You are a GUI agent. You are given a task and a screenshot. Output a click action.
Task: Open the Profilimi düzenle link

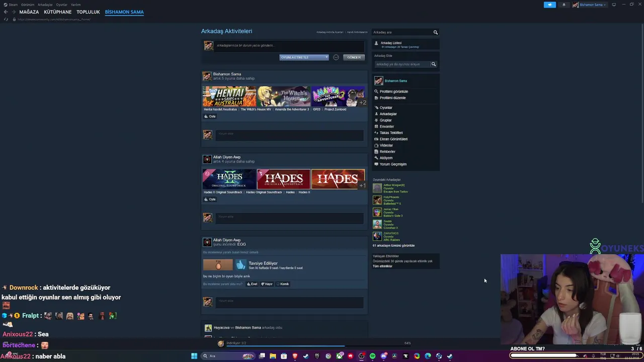pyautogui.click(x=392, y=98)
